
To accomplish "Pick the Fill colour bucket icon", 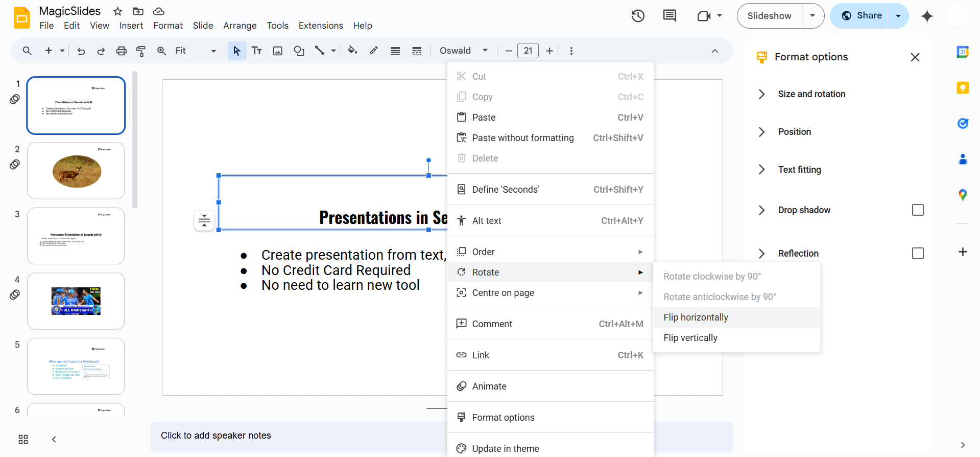I will pyautogui.click(x=352, y=51).
